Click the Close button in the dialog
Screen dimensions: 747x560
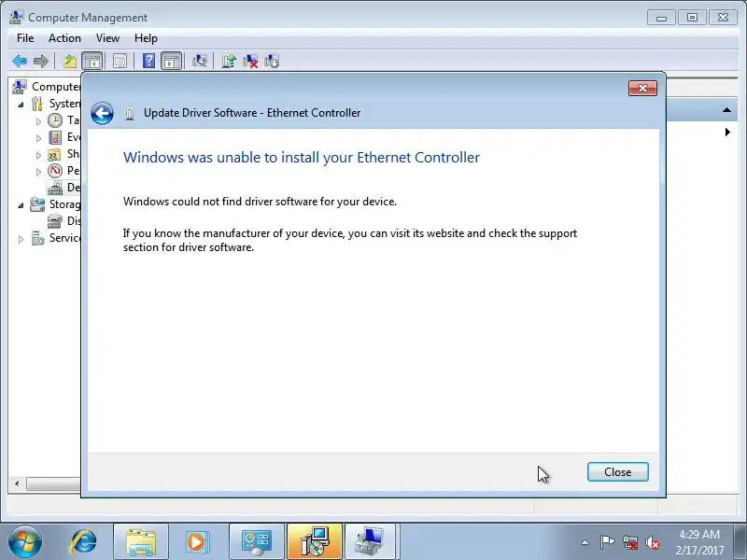click(x=618, y=472)
